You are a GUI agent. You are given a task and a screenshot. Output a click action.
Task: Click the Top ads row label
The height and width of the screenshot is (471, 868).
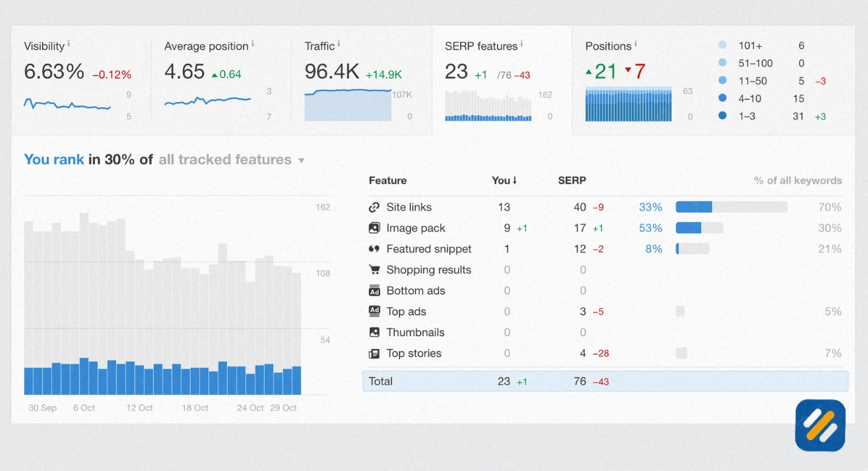(x=406, y=312)
